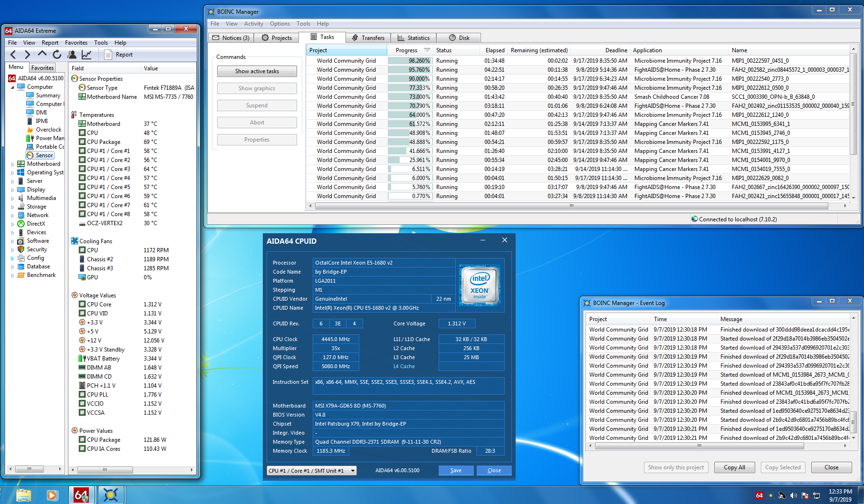Click the AIDA64 graph toolbar icon
Viewport: 864px width, 504px height.
pos(86,55)
